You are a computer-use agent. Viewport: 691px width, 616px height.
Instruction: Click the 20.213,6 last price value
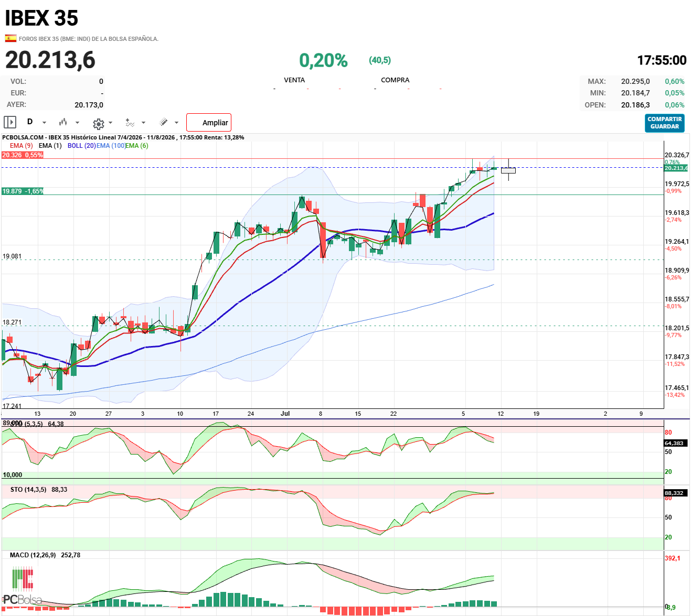pyautogui.click(x=50, y=60)
